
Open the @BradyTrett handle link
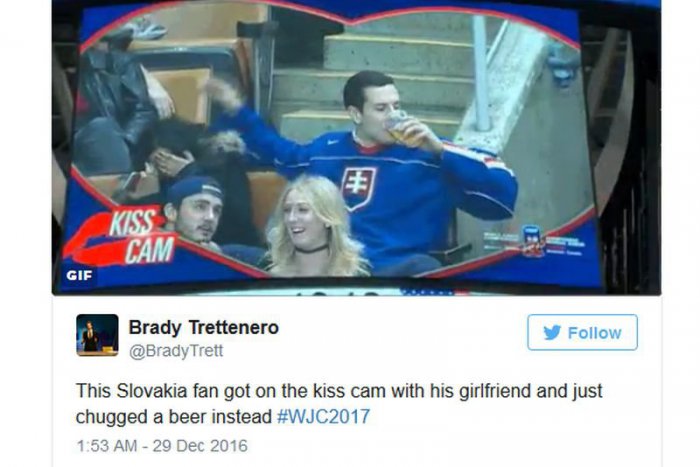coord(176,351)
